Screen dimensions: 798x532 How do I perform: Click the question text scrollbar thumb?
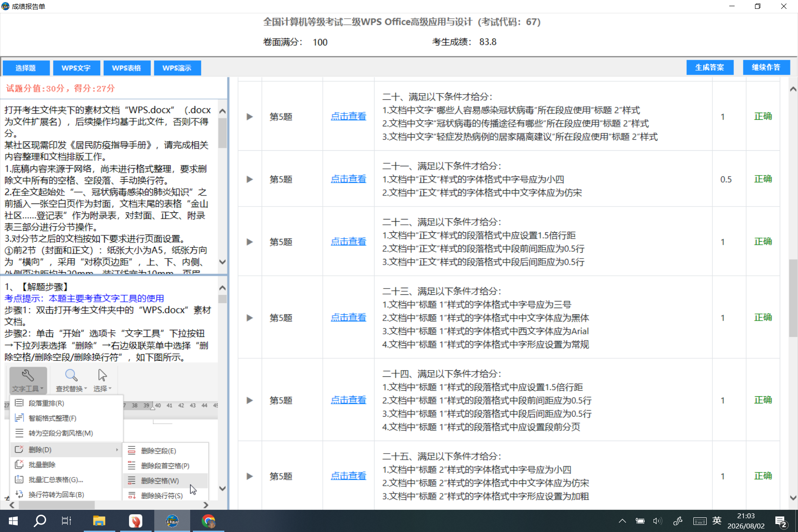click(223, 133)
